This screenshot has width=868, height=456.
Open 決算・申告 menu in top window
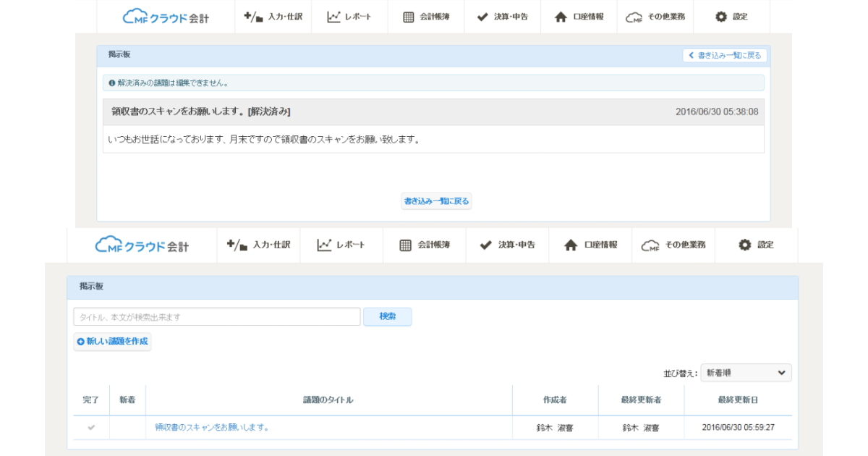502,17
